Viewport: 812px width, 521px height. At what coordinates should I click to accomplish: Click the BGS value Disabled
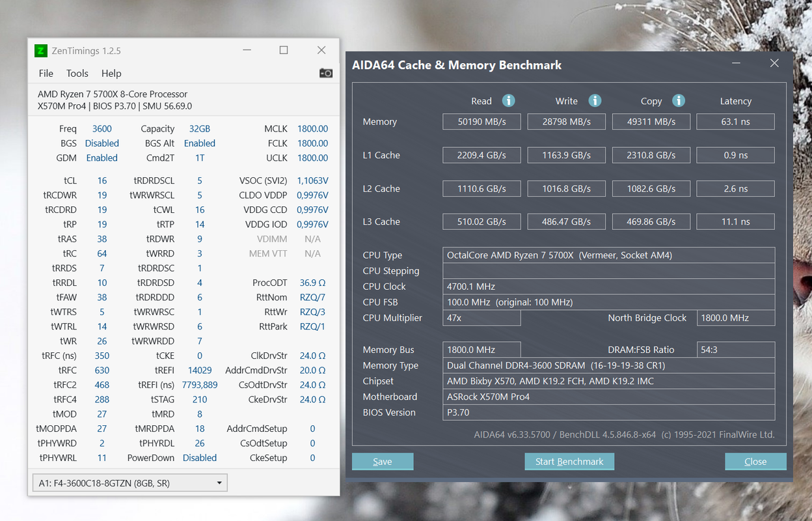pos(102,143)
